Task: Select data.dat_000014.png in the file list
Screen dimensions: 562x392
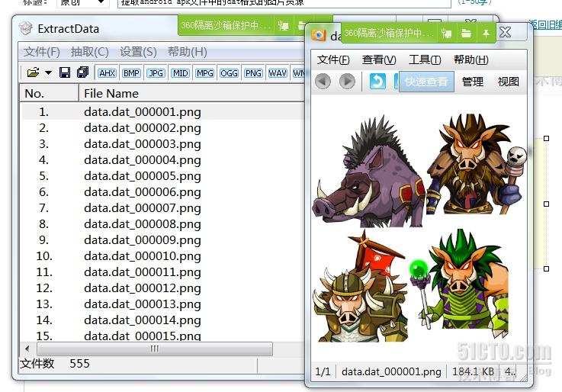Action: coord(143,320)
